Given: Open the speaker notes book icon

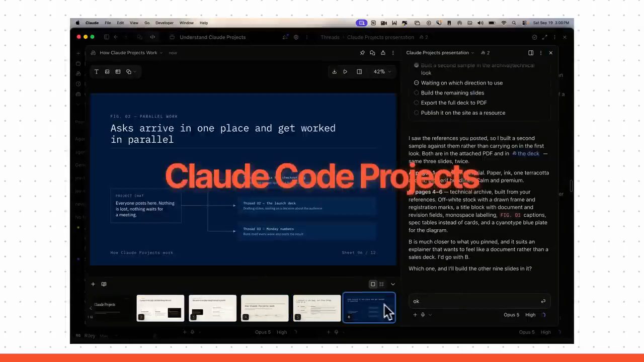Looking at the screenshot, I should coord(104,284).
